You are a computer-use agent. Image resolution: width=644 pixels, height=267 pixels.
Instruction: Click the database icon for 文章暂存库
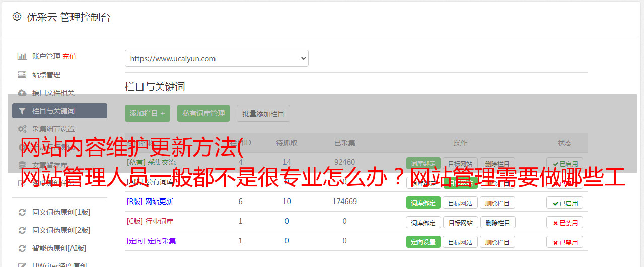22,165
